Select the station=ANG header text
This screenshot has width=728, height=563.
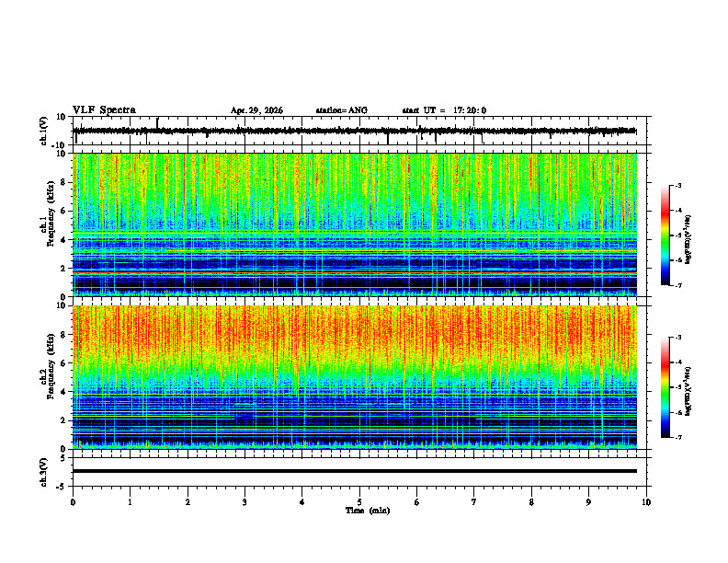pyautogui.click(x=342, y=110)
